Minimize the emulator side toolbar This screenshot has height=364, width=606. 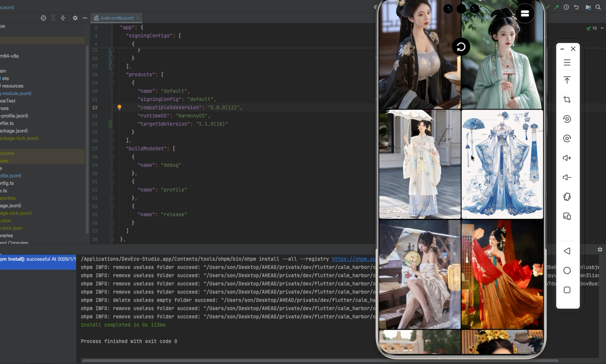562,49
